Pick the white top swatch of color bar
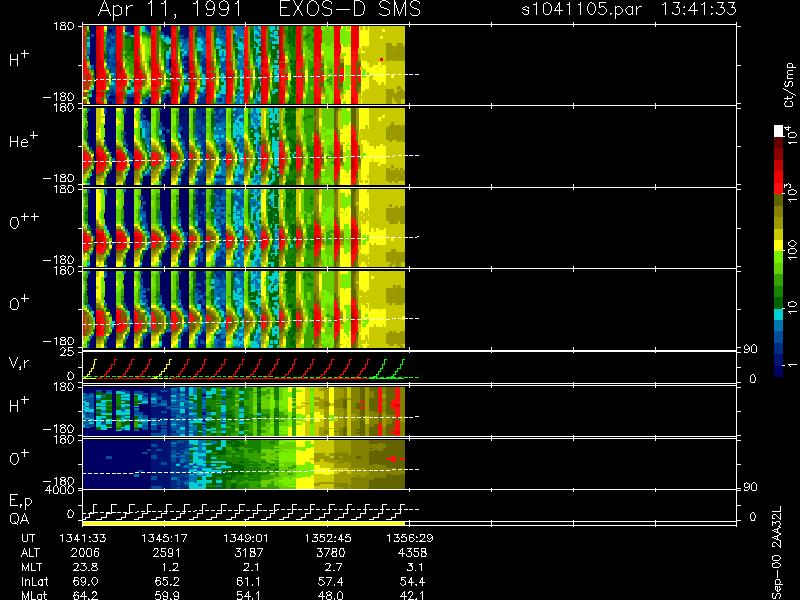 tap(779, 131)
